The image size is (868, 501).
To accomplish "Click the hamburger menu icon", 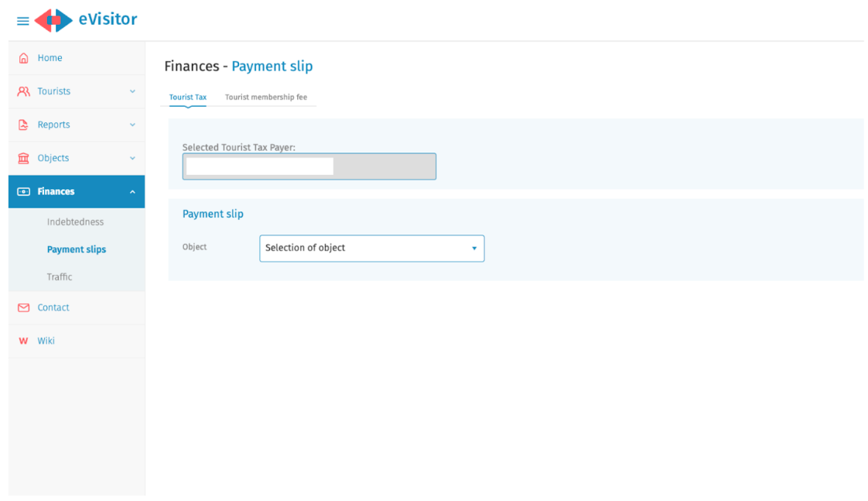I will (22, 21).
